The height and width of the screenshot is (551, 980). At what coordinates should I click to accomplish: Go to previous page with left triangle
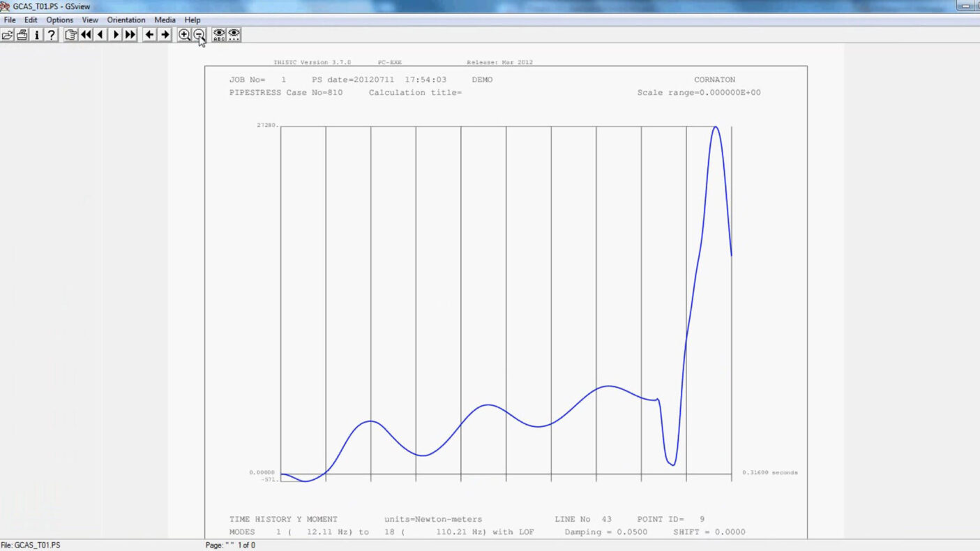pos(100,35)
